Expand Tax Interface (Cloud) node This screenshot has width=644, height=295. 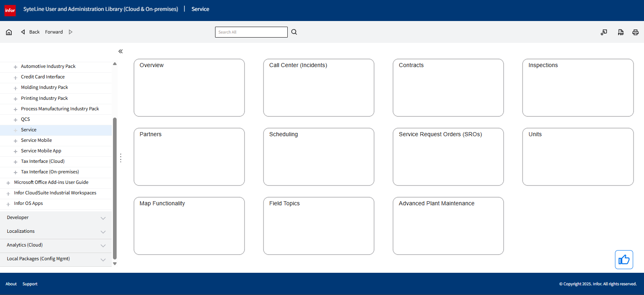pyautogui.click(x=15, y=162)
